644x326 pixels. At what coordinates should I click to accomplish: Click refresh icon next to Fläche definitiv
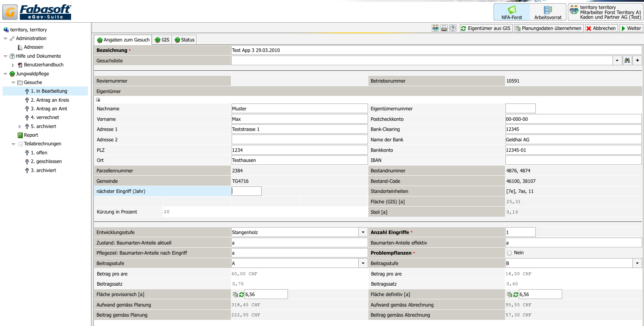(516, 295)
